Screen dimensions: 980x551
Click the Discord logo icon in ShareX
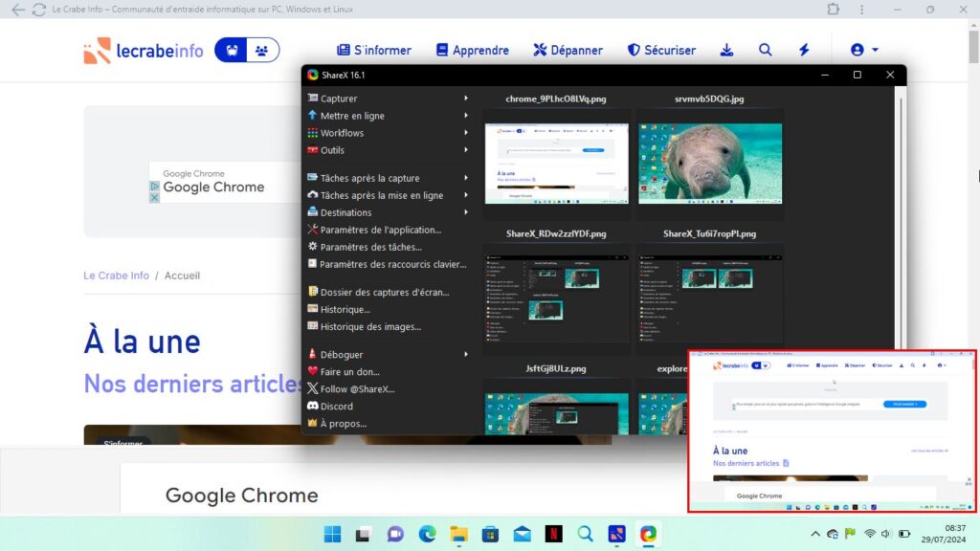point(313,406)
